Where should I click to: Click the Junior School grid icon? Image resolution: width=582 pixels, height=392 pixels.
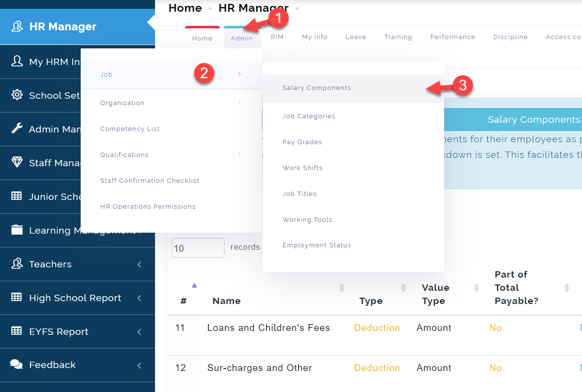click(x=17, y=196)
